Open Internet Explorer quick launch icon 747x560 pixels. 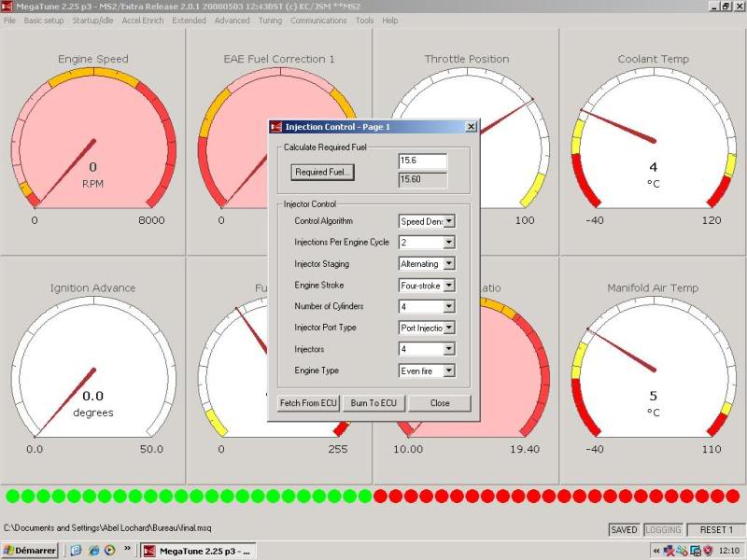(x=94, y=551)
